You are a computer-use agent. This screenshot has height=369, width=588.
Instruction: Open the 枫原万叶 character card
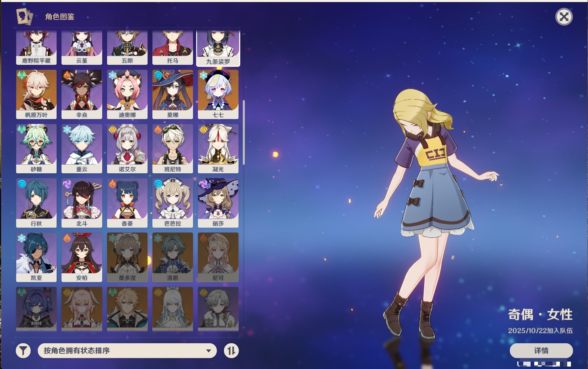coord(36,94)
